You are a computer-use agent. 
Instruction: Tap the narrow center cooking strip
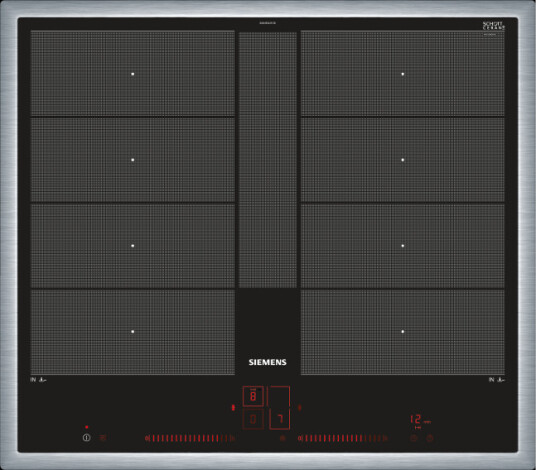tap(268, 160)
